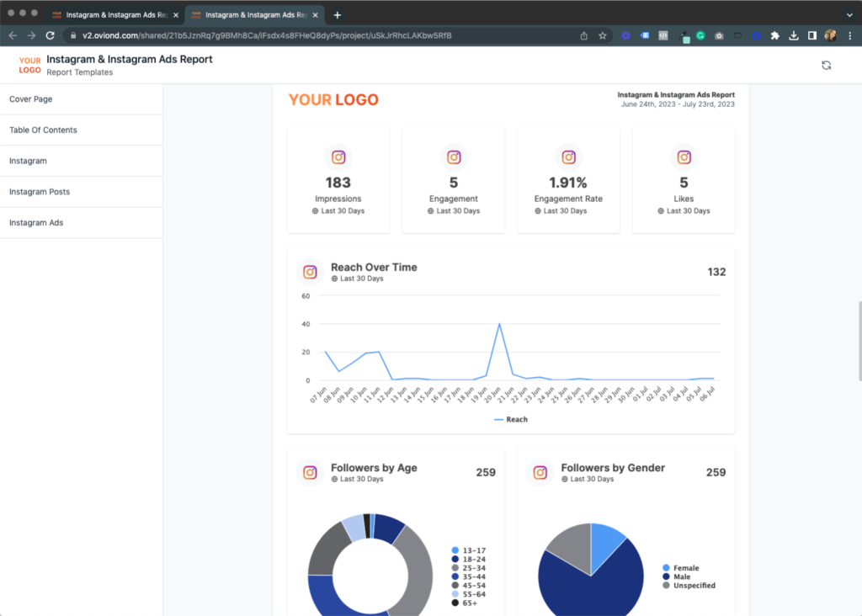Open the Extensions puzzle piece menu
862x616 pixels.
point(775,35)
